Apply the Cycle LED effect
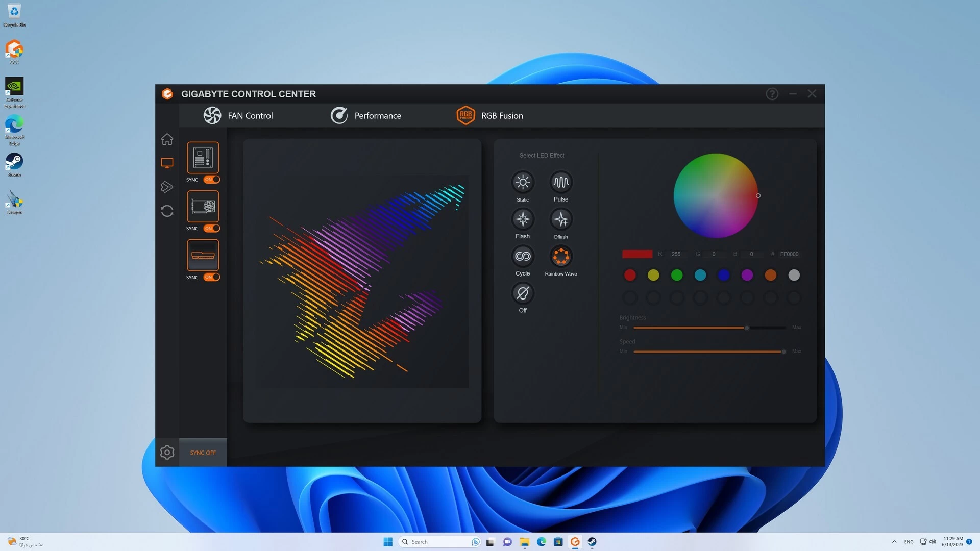Image resolution: width=980 pixels, height=551 pixels. click(x=522, y=256)
